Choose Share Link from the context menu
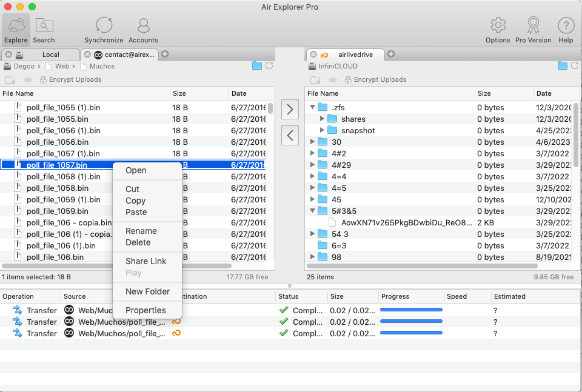The image size is (582, 392). 146,262
